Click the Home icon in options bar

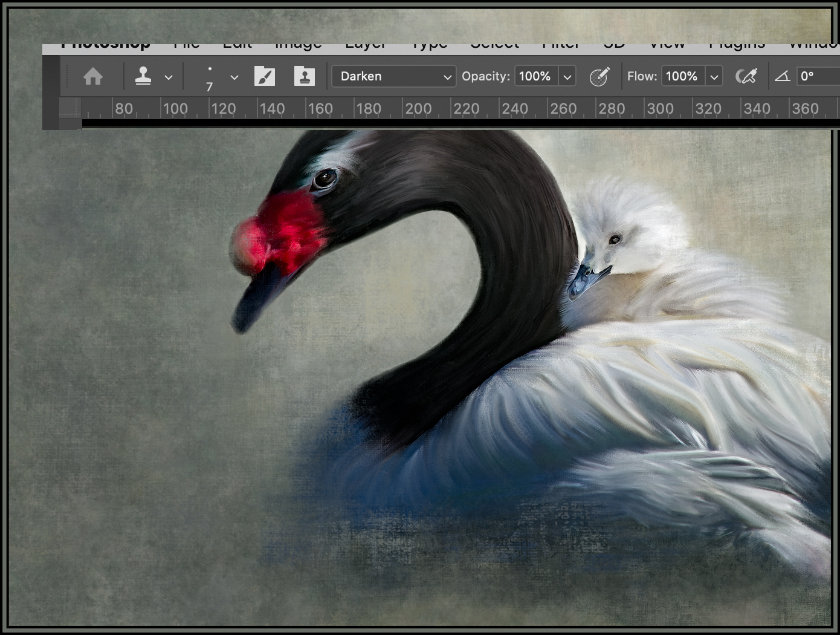(x=93, y=77)
